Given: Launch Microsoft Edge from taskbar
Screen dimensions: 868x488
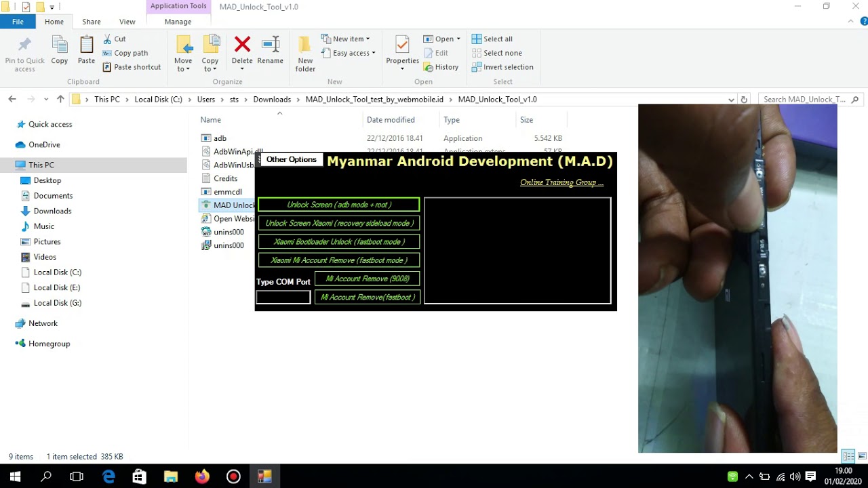Looking at the screenshot, I should (x=108, y=476).
